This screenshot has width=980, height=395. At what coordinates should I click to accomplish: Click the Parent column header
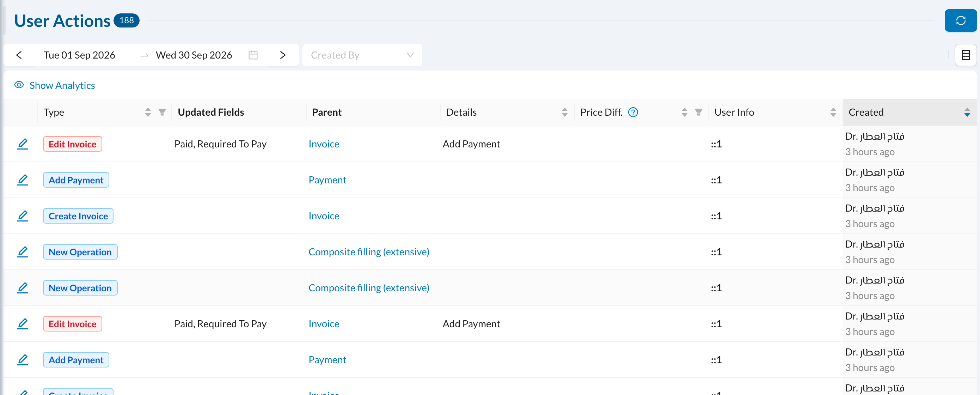(326, 112)
